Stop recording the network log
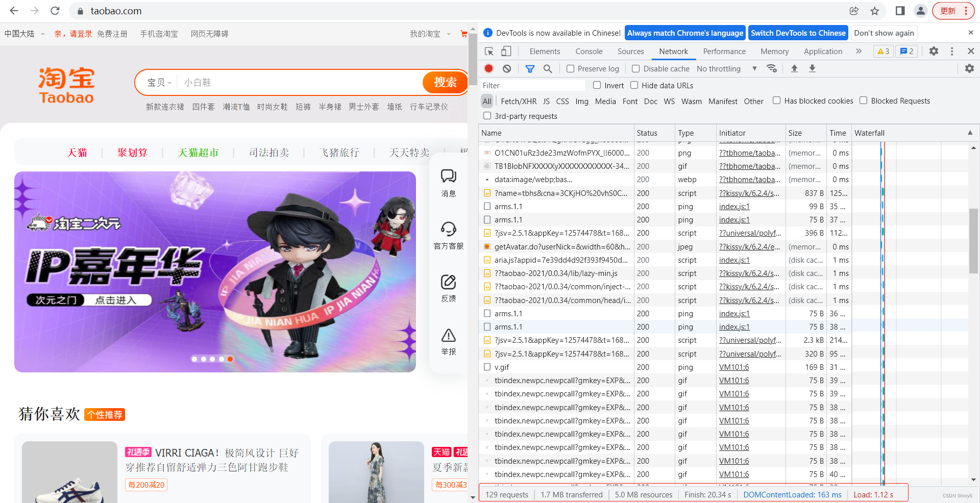980x503 pixels. pos(488,68)
